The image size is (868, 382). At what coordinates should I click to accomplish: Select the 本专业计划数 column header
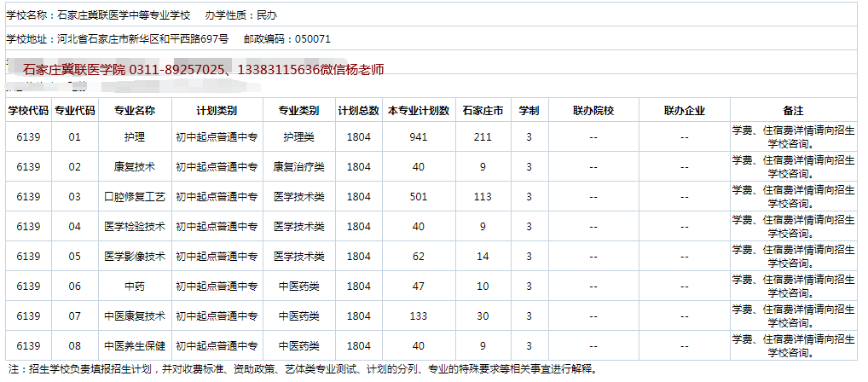coord(418,111)
